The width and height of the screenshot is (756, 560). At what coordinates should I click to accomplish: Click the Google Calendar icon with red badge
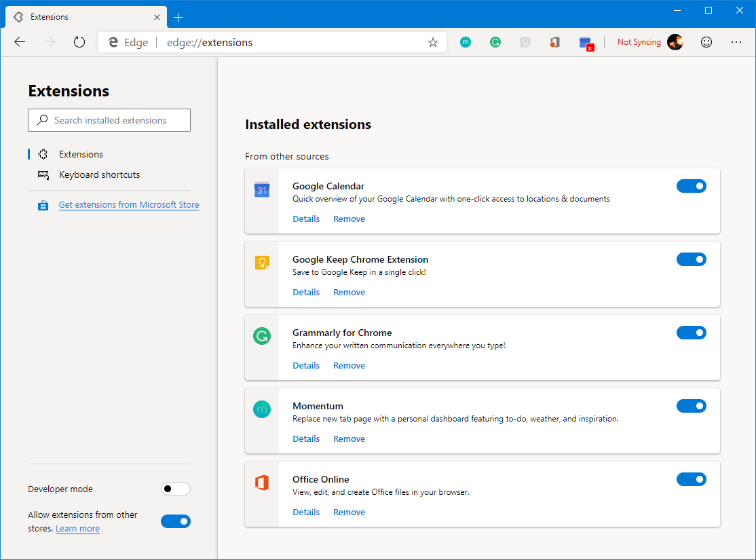click(586, 42)
